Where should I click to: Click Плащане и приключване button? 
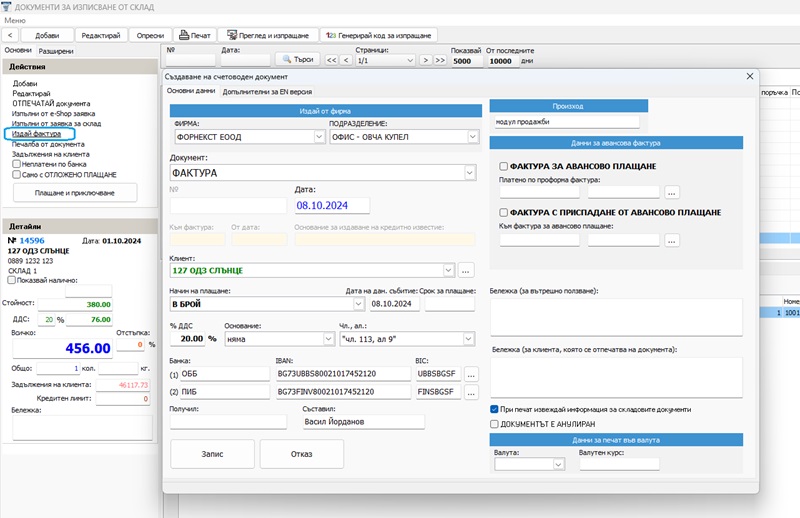pyautogui.click(x=75, y=193)
